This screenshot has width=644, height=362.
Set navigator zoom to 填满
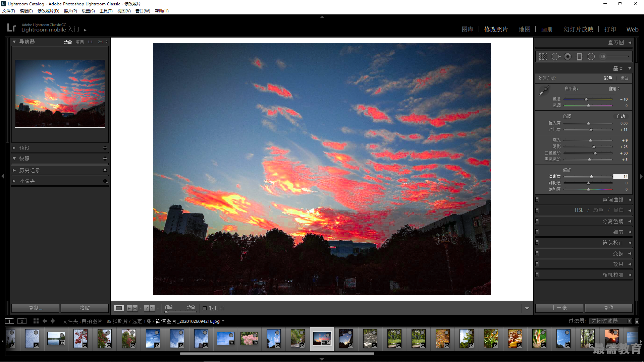(x=79, y=42)
